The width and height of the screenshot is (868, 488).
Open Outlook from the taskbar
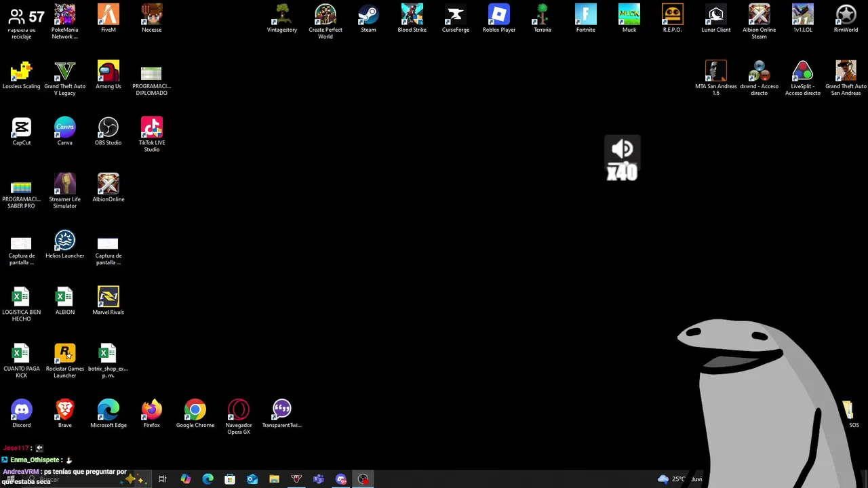pos(252,479)
